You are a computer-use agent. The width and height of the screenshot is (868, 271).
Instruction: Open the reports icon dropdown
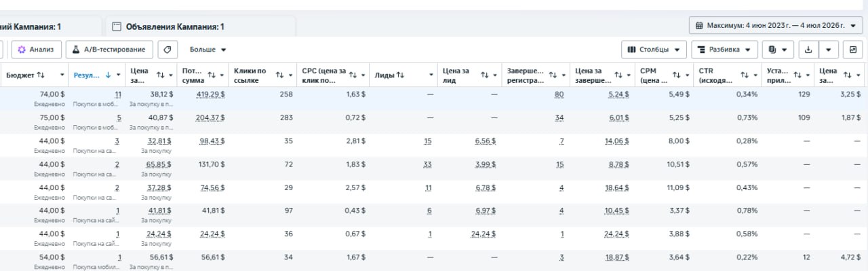coord(778,50)
